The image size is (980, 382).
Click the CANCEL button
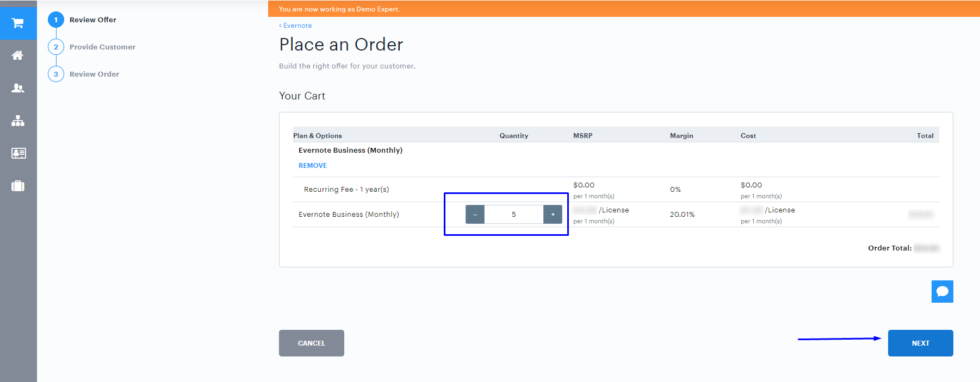coord(312,343)
